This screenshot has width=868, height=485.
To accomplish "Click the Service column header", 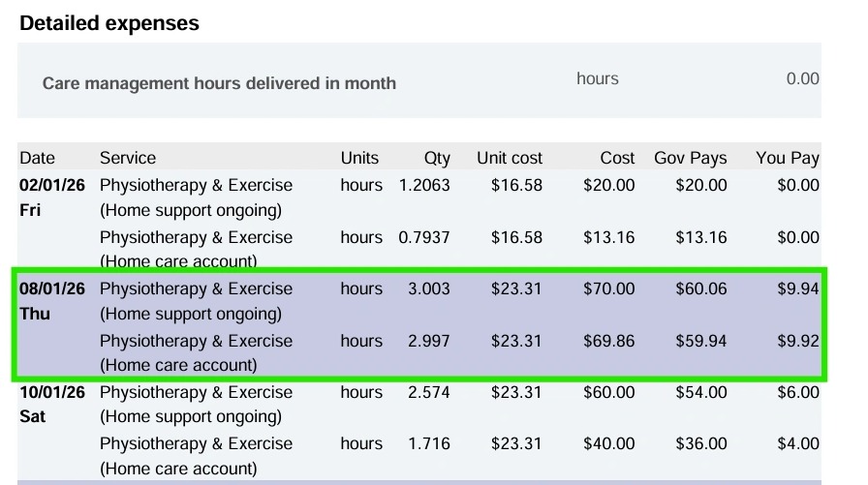I will (127, 158).
